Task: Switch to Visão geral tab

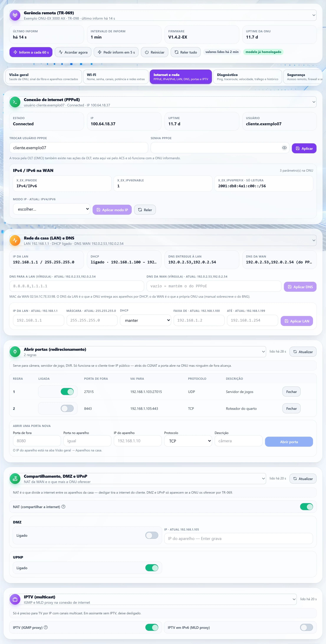Action: pos(43,76)
